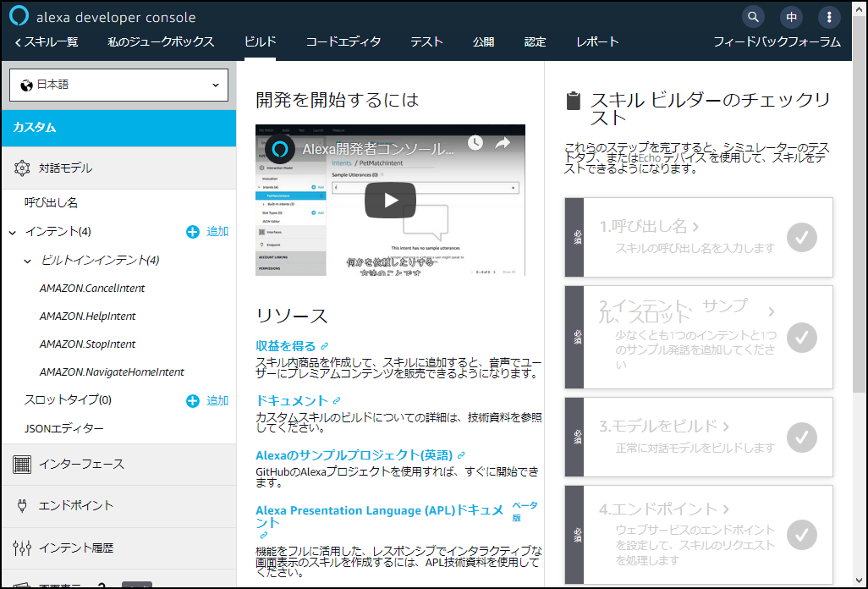Image resolution: width=868 pixels, height=589 pixels.
Task: Click 追加 link for インテント
Action: pyautogui.click(x=217, y=232)
